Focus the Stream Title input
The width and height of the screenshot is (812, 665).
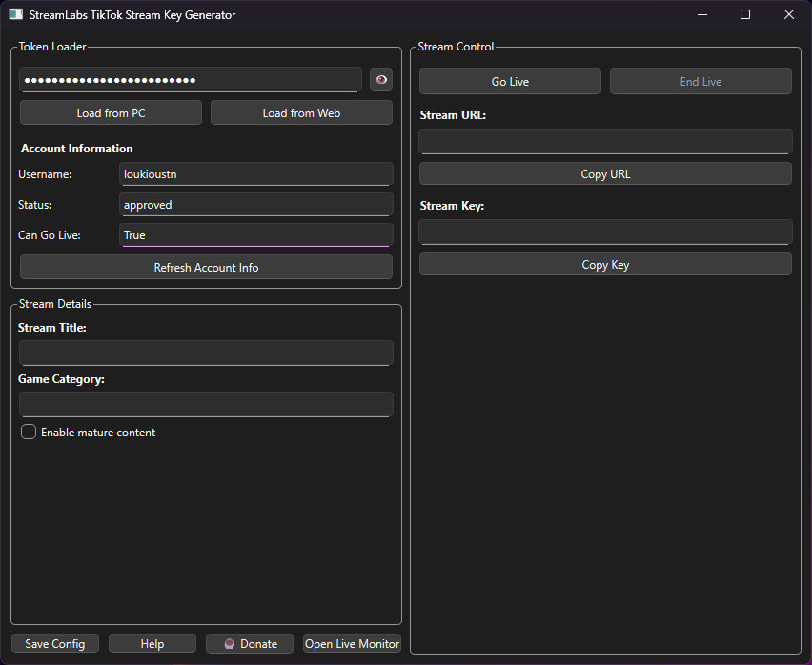[x=206, y=353]
